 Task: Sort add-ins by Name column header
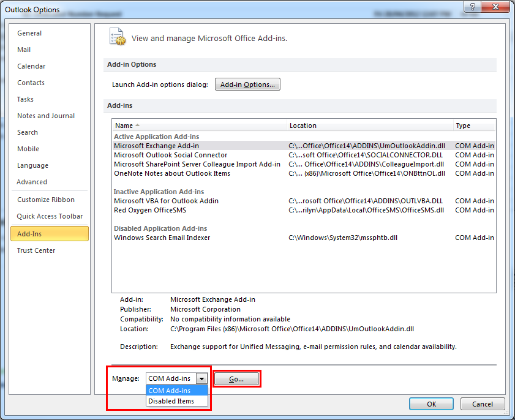(x=200, y=126)
